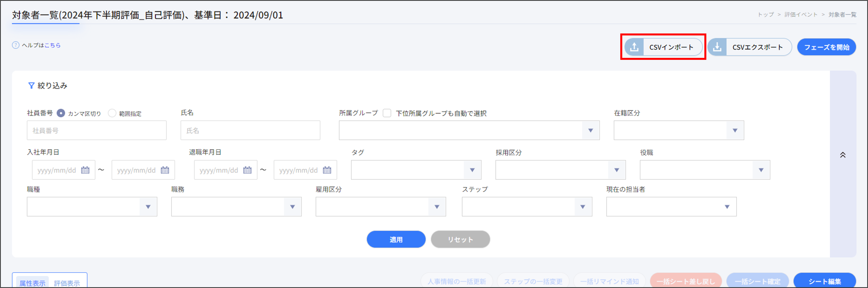This screenshot has height=288, width=868.
Task: Open the 現在の担当者 dropdown
Action: pos(727,207)
